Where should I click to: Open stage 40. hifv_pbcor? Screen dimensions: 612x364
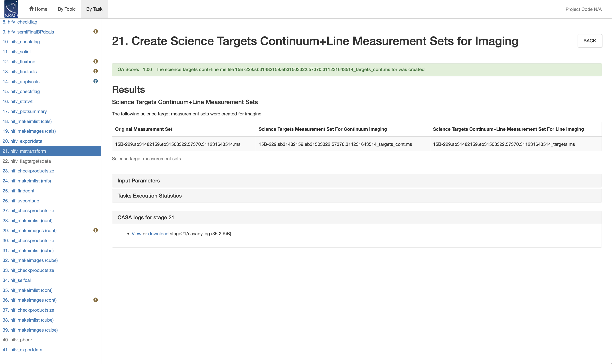point(17,340)
